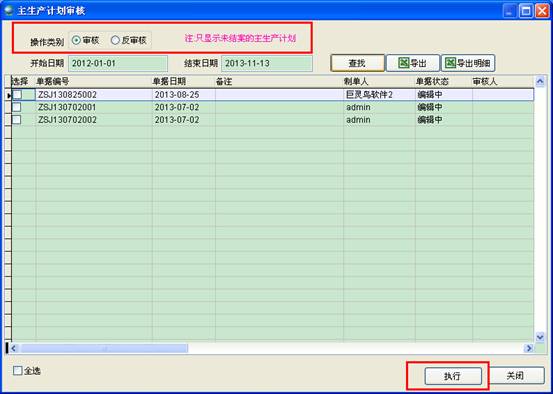553x394 pixels.
Task: Click the 巨灵鸟软件2 cell
Action: tap(379, 95)
